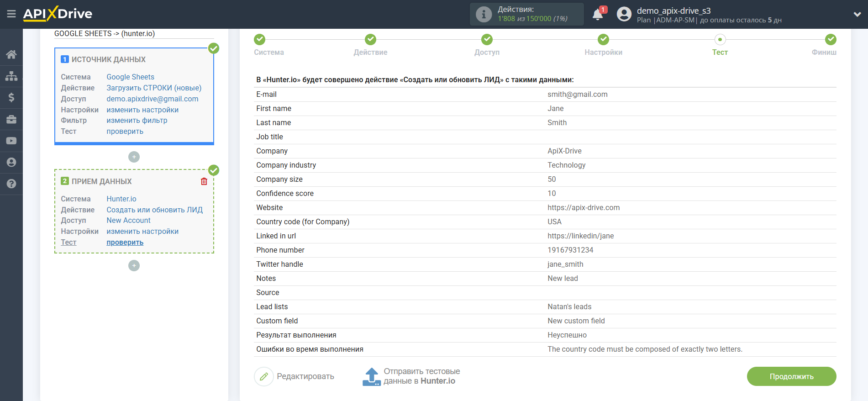Open the hamburger menu in the header

click(11, 14)
